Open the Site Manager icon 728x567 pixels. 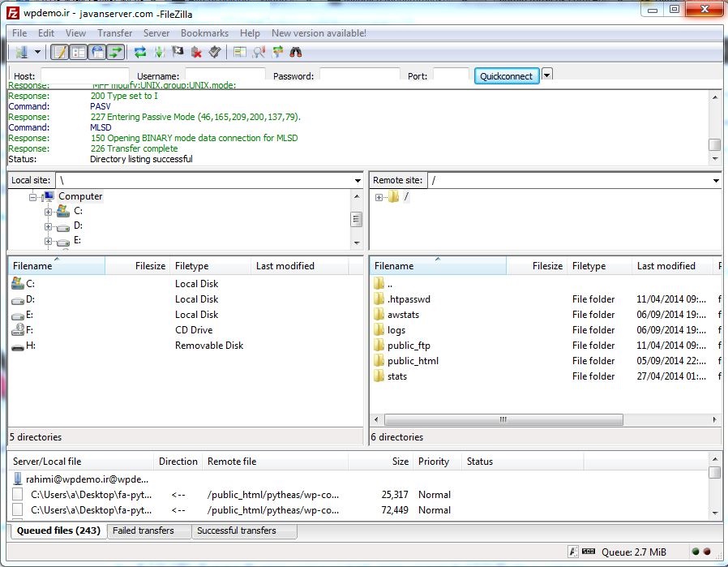(x=21, y=52)
